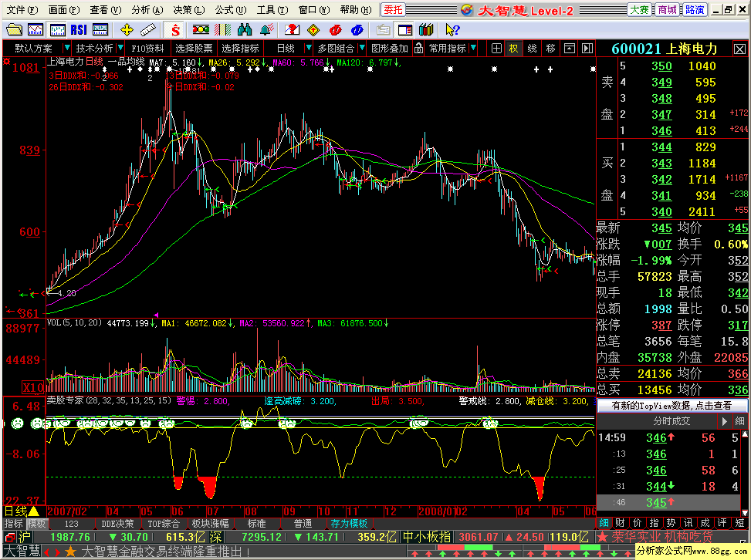The image size is (751, 560).
Task: Select the ruler measuring tool
Action: tap(148, 29)
